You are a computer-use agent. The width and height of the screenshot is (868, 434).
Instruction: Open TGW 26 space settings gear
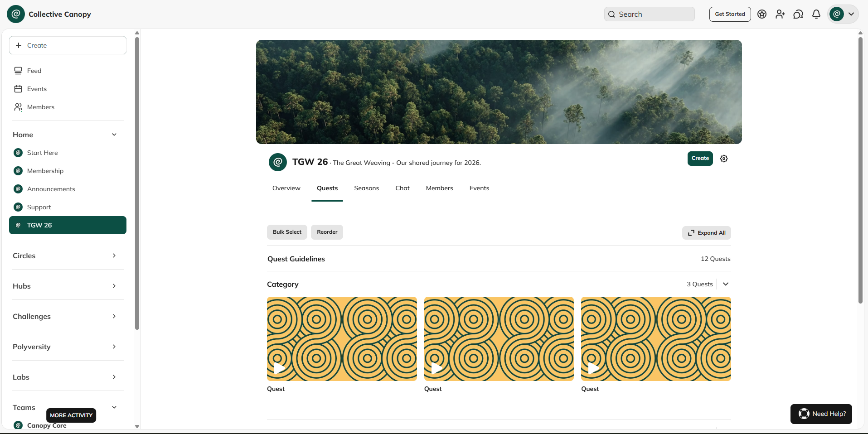point(724,159)
